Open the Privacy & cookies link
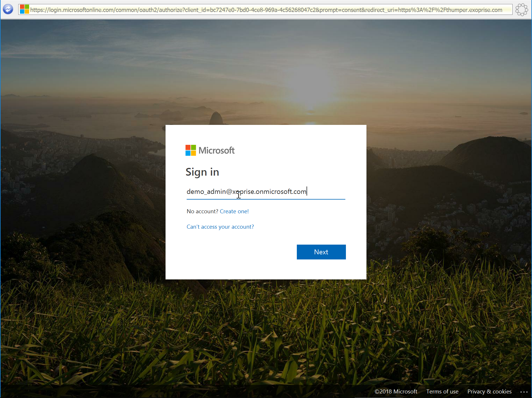Screen dimensions: 532x398 489,391
